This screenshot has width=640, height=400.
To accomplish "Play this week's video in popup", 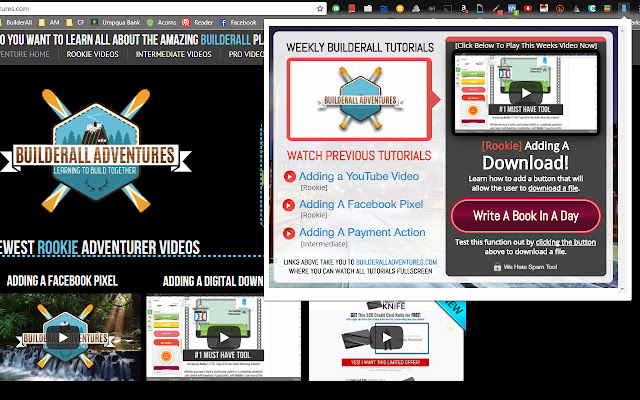I will click(525, 93).
